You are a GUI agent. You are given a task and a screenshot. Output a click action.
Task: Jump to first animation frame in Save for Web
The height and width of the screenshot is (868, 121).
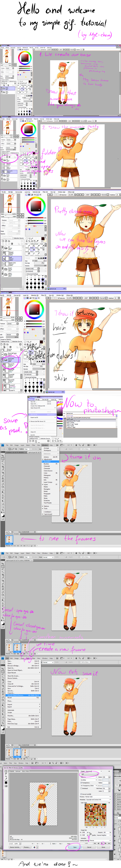(x=95, y=843)
